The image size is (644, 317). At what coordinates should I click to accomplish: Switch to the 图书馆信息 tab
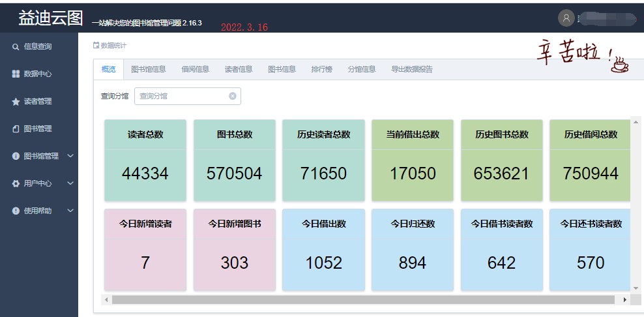pyautogui.click(x=148, y=69)
